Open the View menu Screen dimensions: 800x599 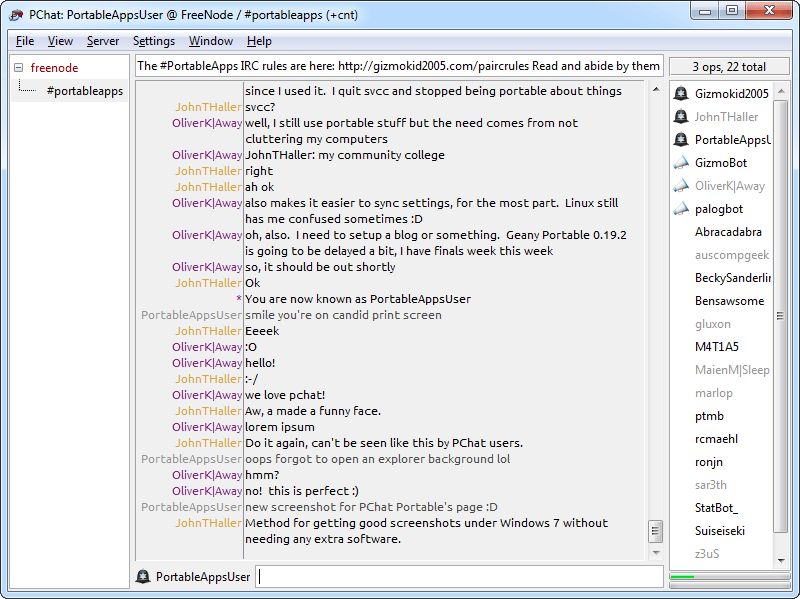[60, 41]
